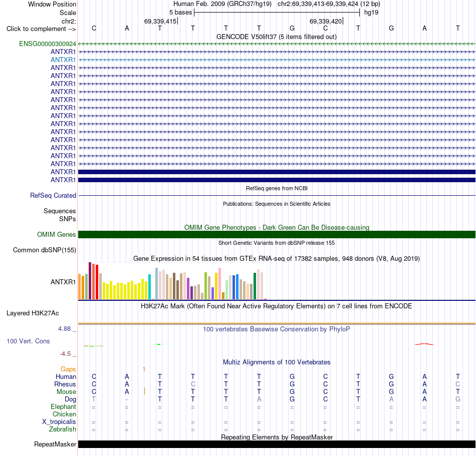Open H3K27Ac Mark track title

(x=277, y=306)
